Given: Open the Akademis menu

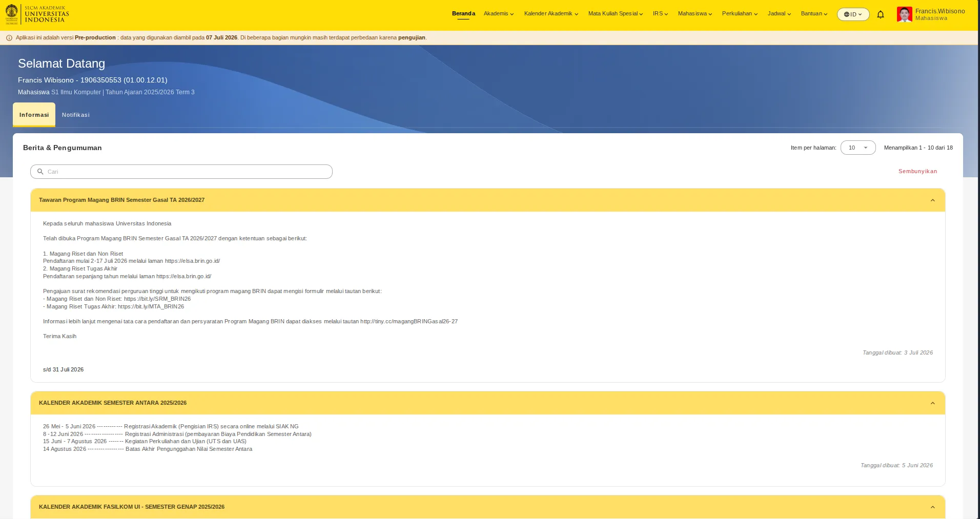Looking at the screenshot, I should point(498,14).
